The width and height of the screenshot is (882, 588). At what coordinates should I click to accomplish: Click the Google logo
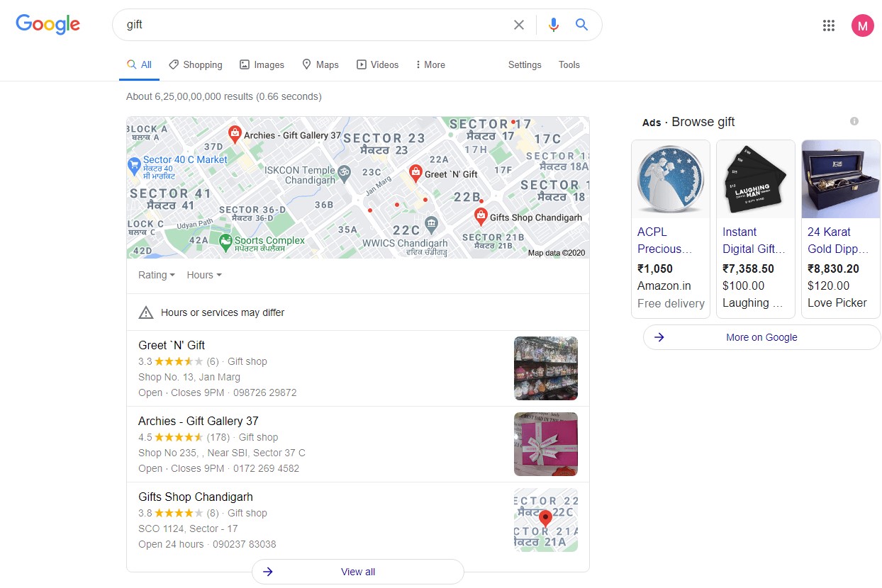click(48, 24)
